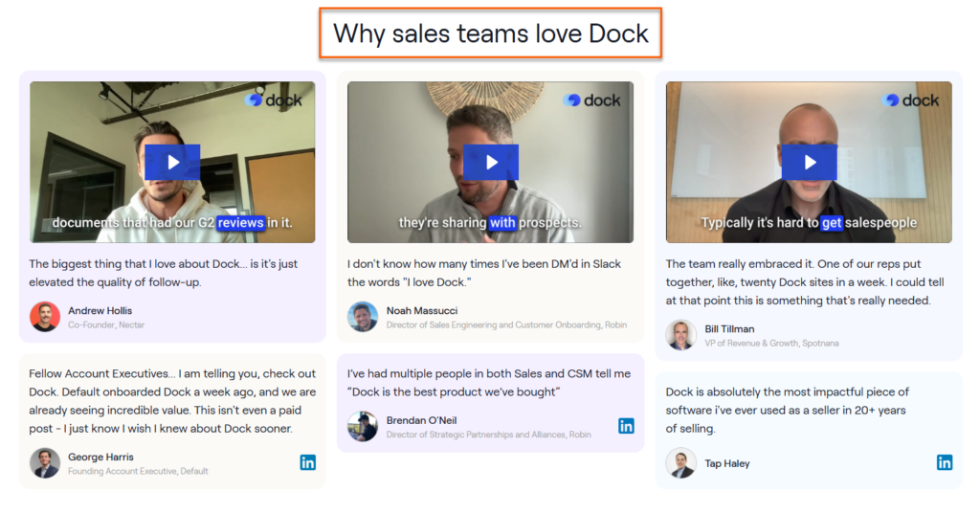Click the 'best product we've bought' quote

coord(489,383)
